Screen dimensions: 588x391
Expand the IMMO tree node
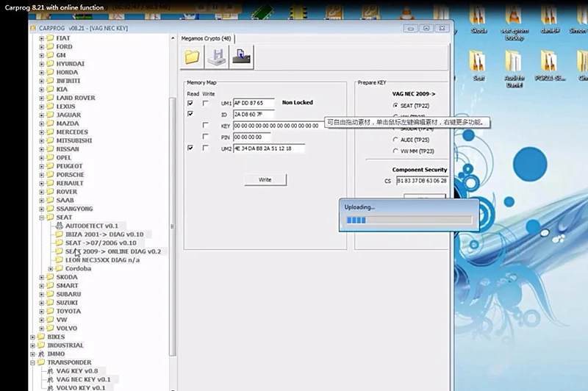click(x=32, y=354)
